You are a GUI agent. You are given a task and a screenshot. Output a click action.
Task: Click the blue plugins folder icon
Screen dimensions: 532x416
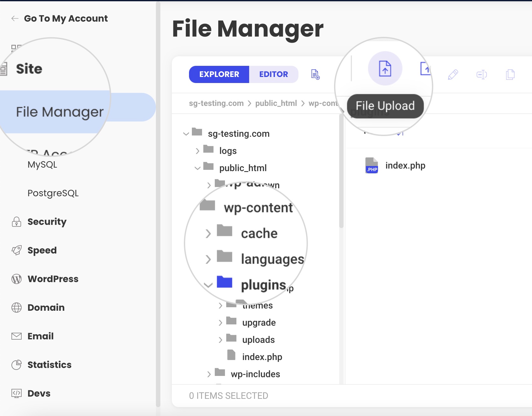point(225,282)
